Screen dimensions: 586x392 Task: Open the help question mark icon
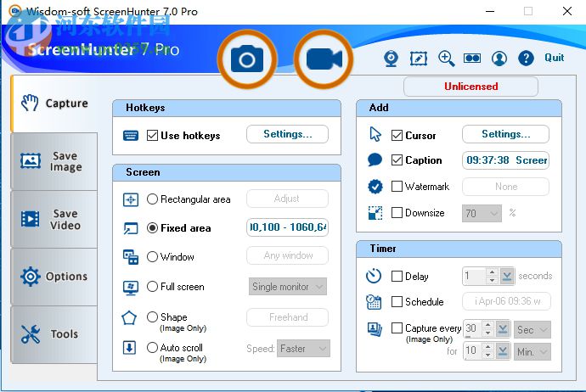click(x=526, y=59)
